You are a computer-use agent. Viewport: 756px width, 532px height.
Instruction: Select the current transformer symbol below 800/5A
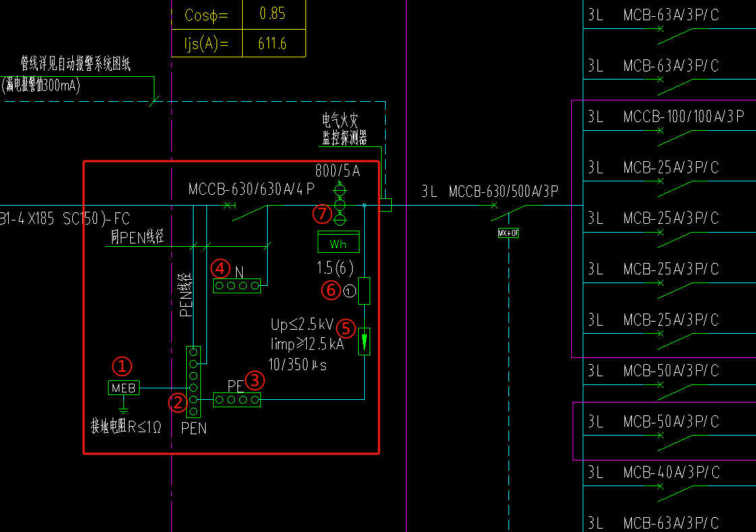(340, 204)
